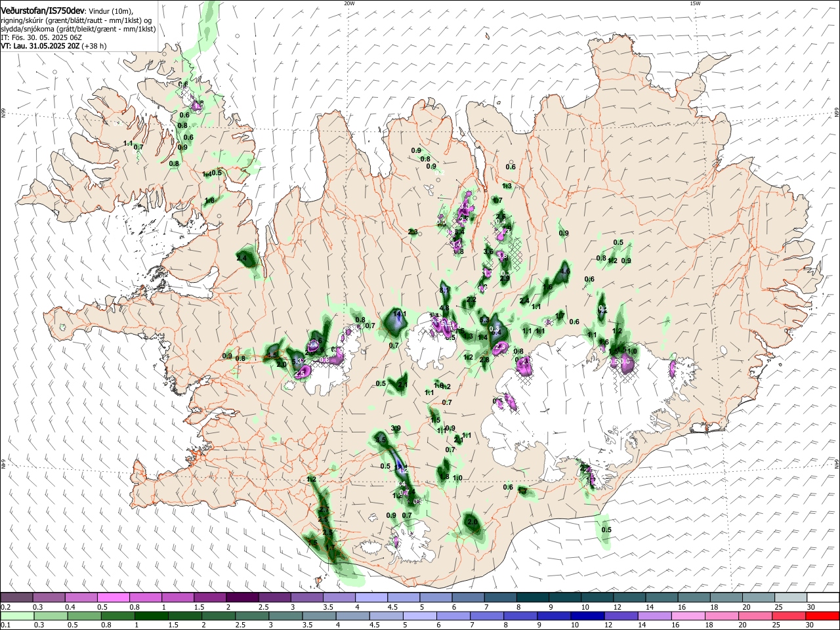Click the '3.9' precipitation value on the map
840x630 pixels.
click(396, 429)
